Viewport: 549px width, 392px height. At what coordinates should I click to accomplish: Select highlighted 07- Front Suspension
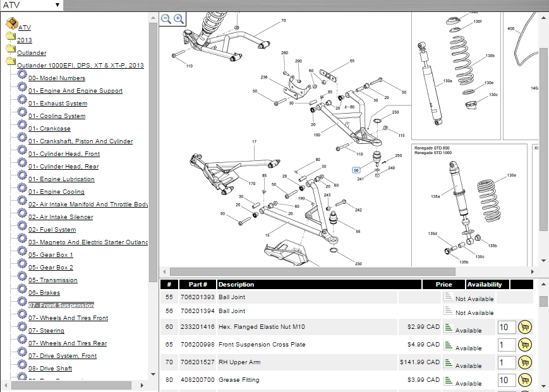(x=61, y=305)
